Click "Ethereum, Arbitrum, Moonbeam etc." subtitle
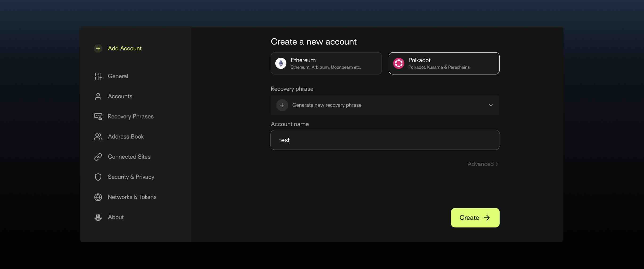This screenshot has height=269, width=644. pos(326,67)
